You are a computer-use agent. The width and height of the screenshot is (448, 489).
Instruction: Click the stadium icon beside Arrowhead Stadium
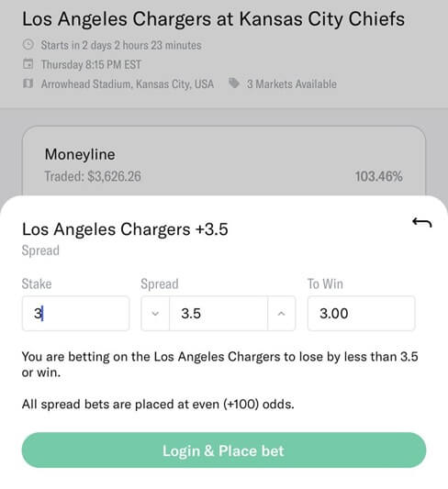point(28,83)
